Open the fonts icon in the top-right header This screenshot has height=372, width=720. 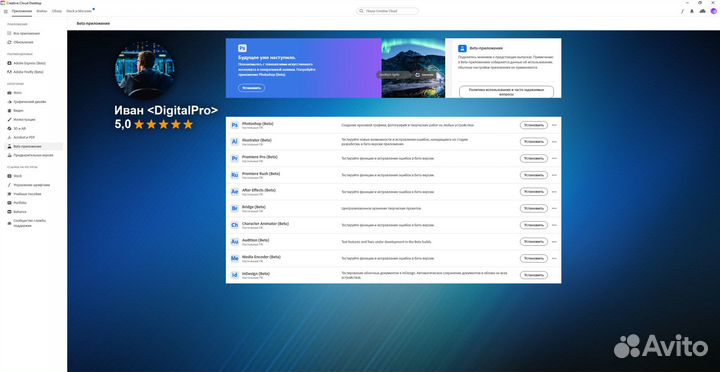[682, 11]
